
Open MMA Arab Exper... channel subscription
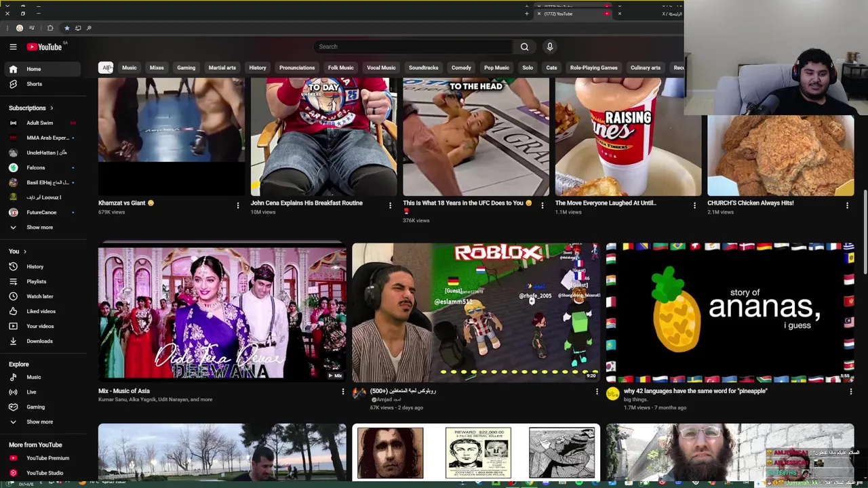43,138
